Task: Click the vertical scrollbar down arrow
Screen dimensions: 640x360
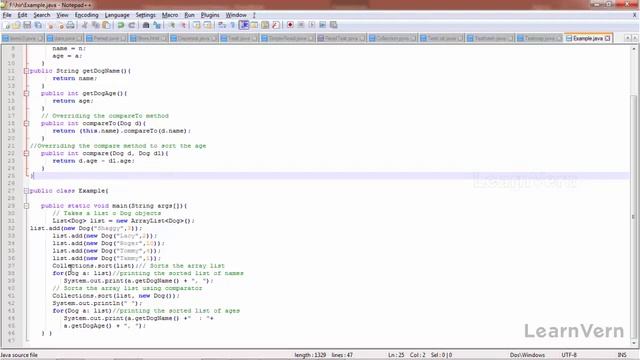Action: (633, 343)
